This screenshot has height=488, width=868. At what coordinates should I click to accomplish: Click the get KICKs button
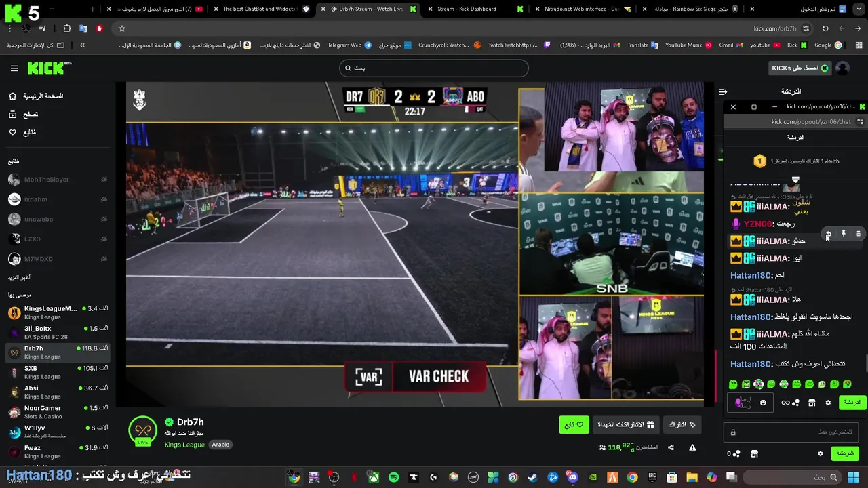pos(800,68)
